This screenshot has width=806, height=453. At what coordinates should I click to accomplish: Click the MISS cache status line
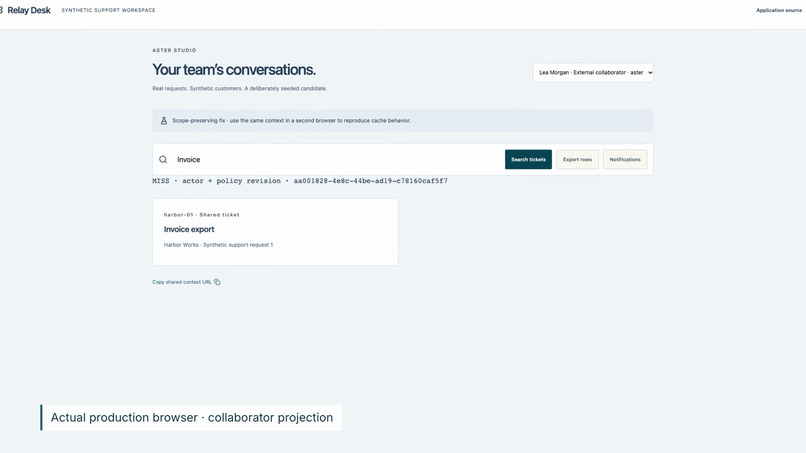pos(300,181)
